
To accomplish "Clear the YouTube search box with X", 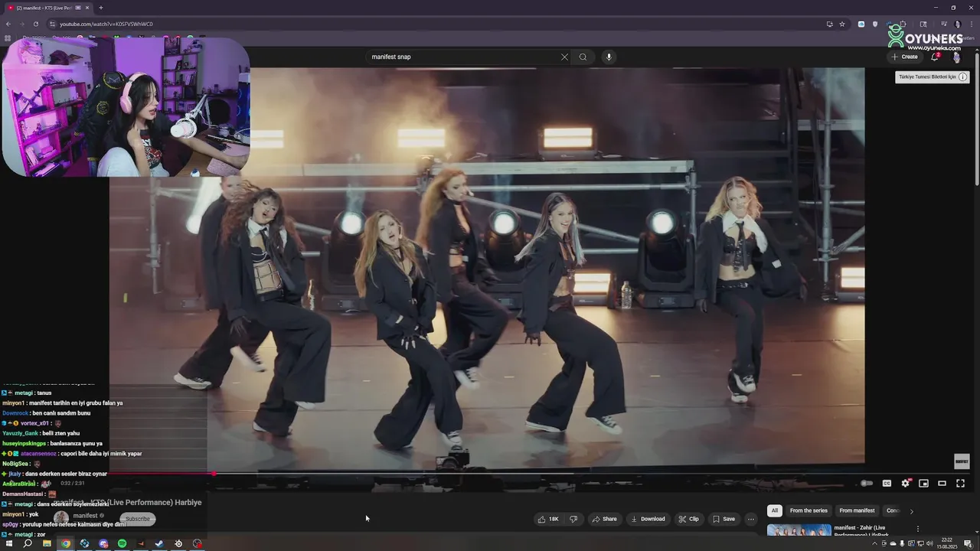I will [x=564, y=57].
